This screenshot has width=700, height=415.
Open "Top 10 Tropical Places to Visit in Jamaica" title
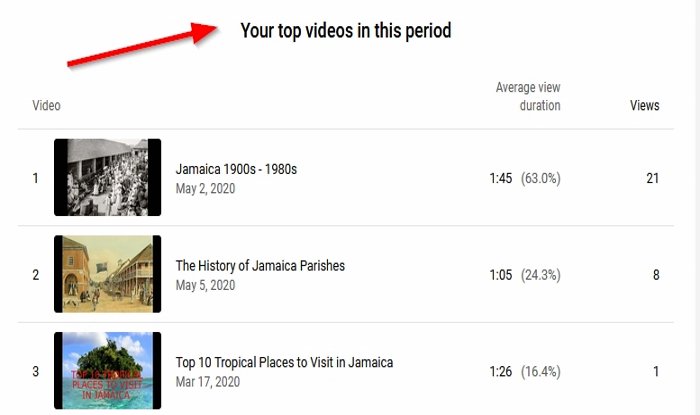pyautogui.click(x=284, y=362)
